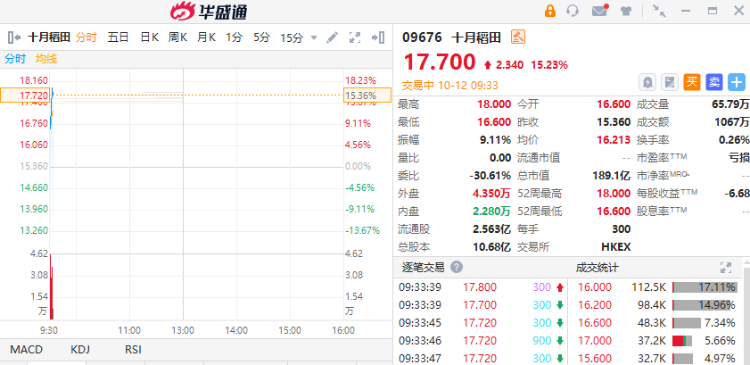Switch to 五日 chart tab

pos(118,37)
